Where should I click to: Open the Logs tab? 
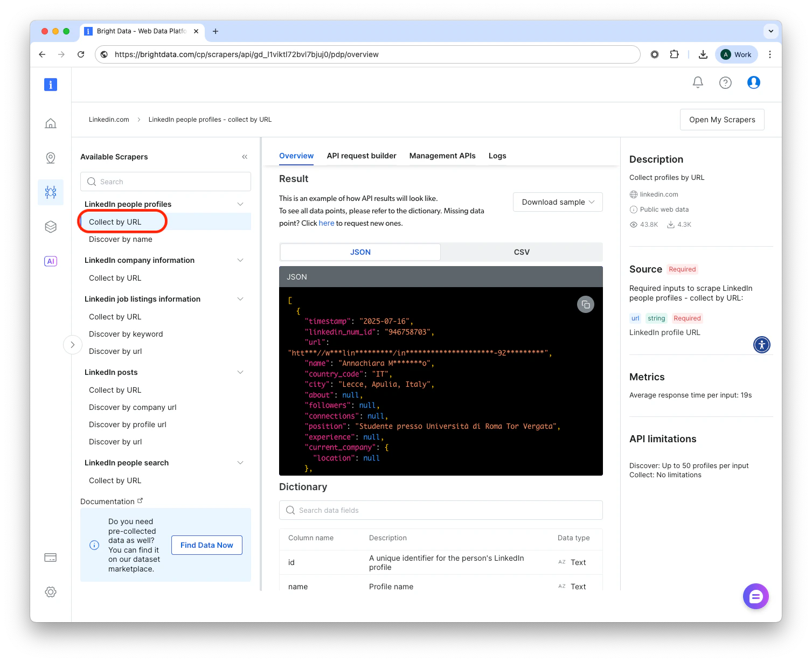click(497, 156)
